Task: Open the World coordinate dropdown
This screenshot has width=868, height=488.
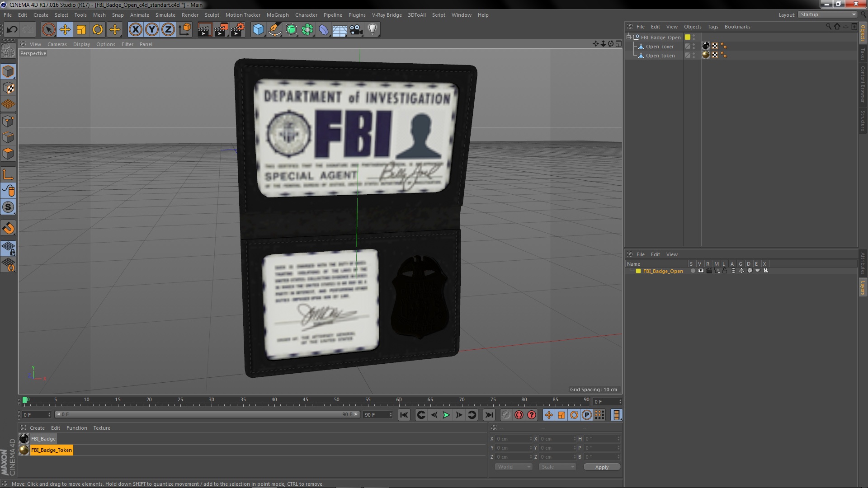Action: [x=514, y=467]
